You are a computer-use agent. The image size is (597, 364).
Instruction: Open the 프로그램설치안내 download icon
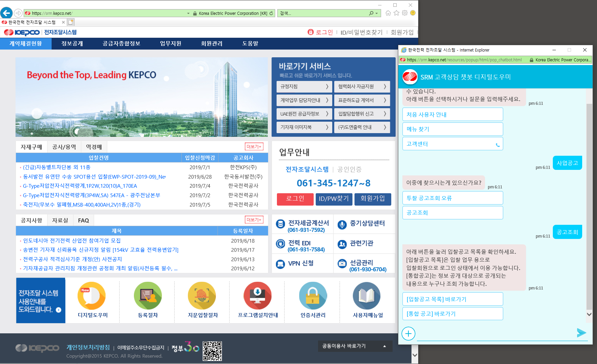(x=258, y=296)
